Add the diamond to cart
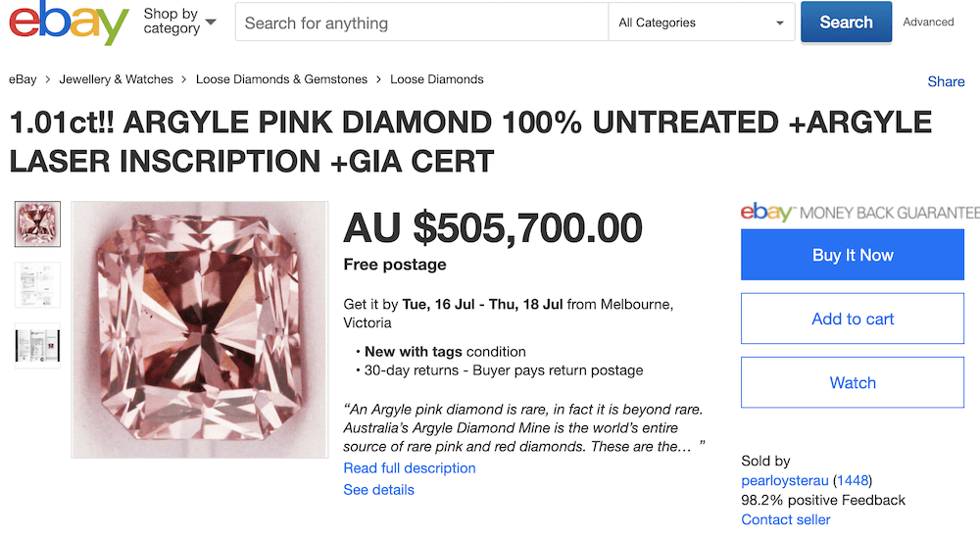The height and width of the screenshot is (539, 980). coord(853,318)
